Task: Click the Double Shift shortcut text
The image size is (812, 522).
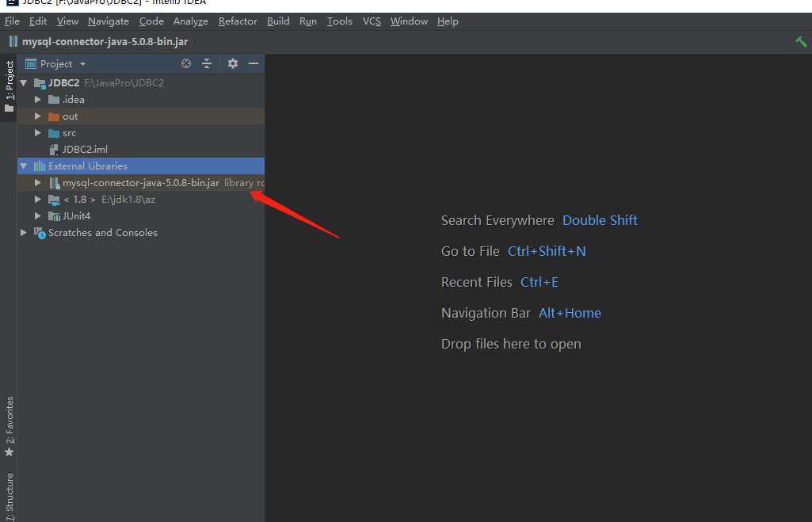Action: coord(600,220)
